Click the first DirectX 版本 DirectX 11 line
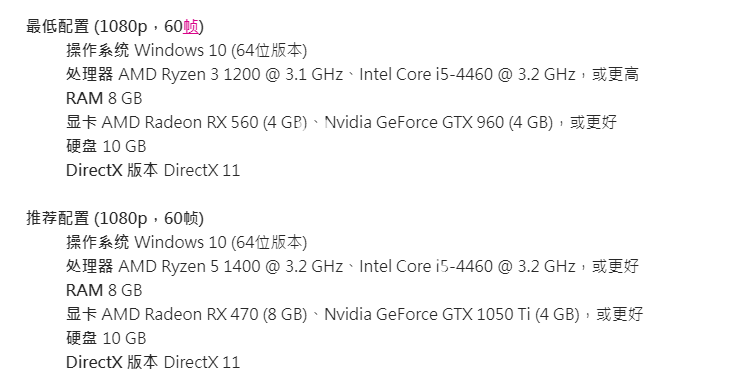This screenshot has width=734, height=390. (x=153, y=170)
